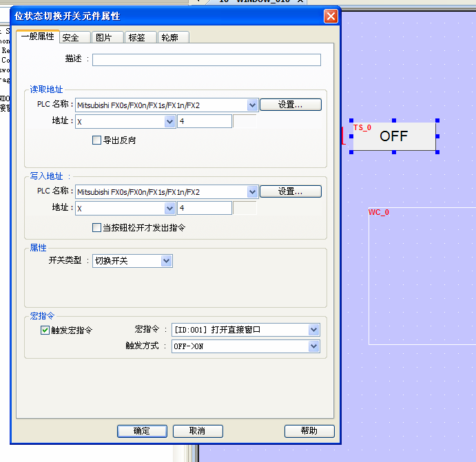476x462 pixels.
Task: Switch to the 安全 tab
Action: (71, 37)
